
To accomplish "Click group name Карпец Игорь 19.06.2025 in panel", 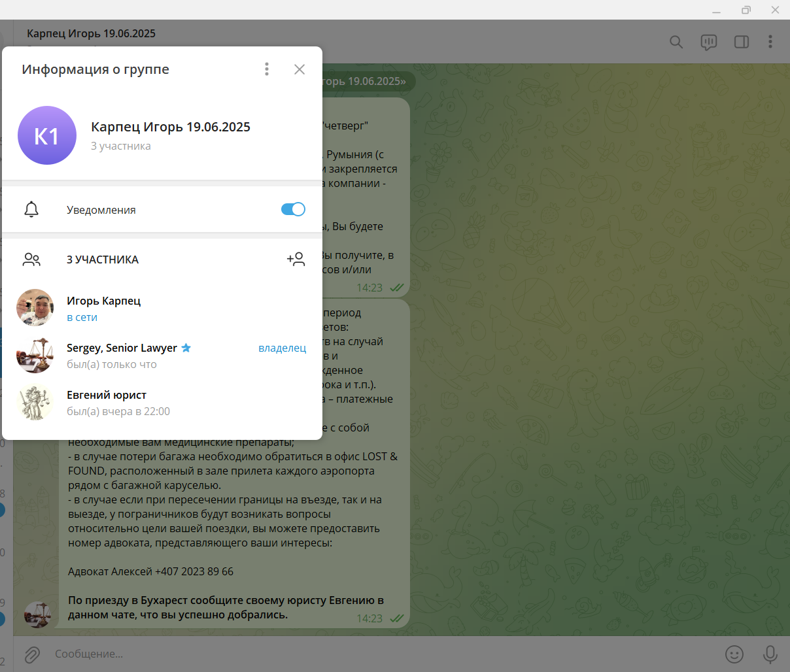I will pyautogui.click(x=171, y=127).
